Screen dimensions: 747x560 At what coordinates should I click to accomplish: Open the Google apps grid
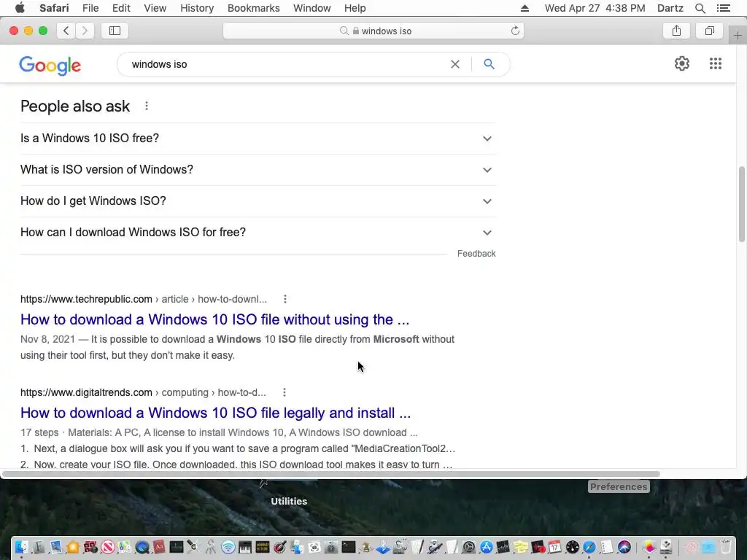pyautogui.click(x=715, y=64)
